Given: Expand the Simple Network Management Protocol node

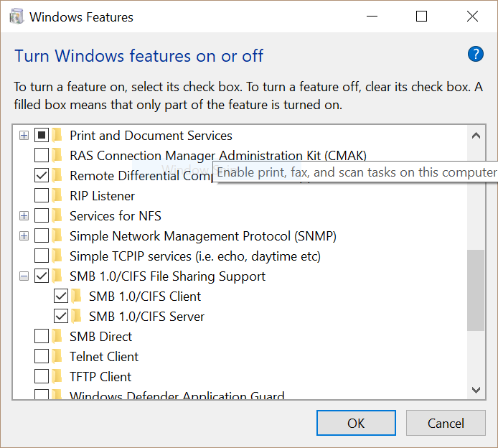Looking at the screenshot, I should click(24, 236).
